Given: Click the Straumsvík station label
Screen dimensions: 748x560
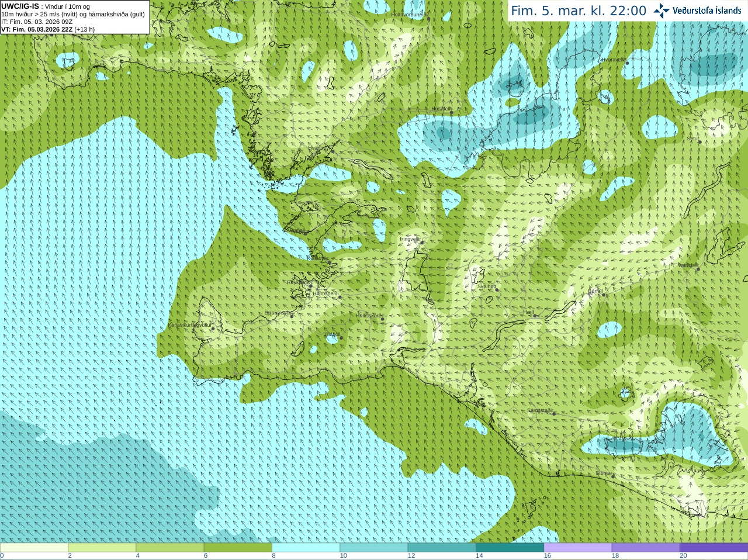Looking at the screenshot, I should pyautogui.click(x=278, y=313).
